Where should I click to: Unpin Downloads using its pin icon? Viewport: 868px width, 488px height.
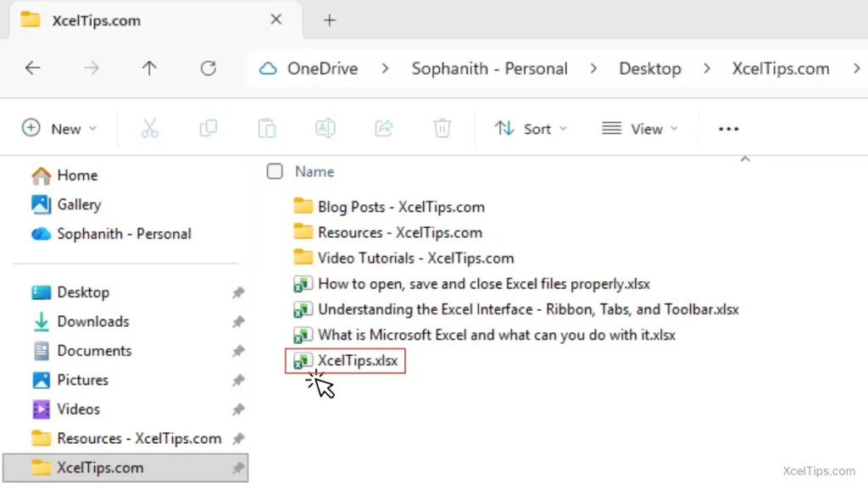pos(238,321)
